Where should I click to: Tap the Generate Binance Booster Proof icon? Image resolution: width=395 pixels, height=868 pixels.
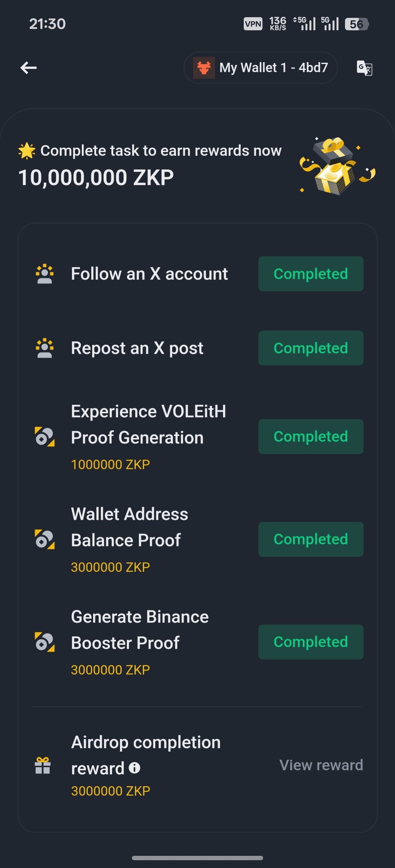coord(44,642)
